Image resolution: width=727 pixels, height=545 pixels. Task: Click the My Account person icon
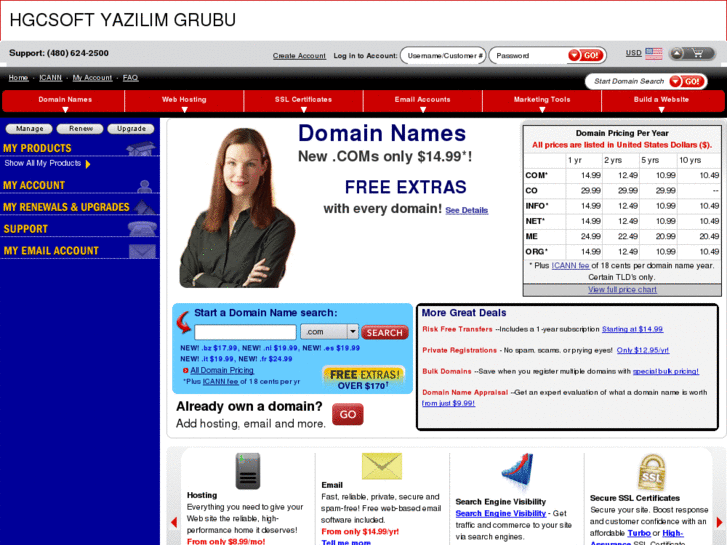tap(145, 186)
